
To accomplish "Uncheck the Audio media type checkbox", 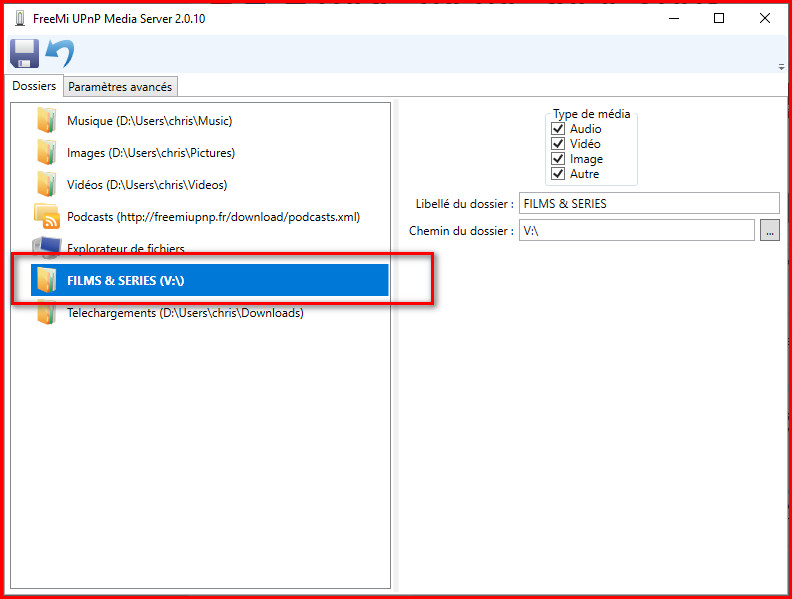I will [558, 129].
